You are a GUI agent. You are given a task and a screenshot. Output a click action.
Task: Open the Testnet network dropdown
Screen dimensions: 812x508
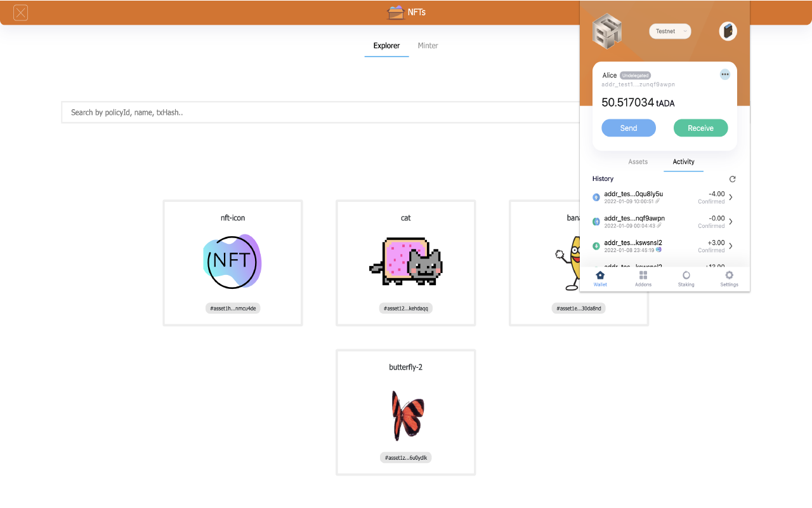point(670,31)
